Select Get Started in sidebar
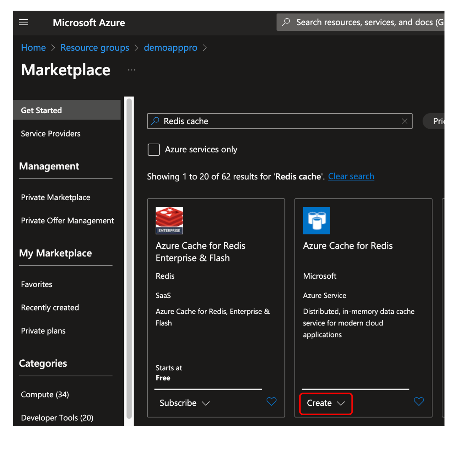The width and height of the screenshot is (476, 452). pyautogui.click(x=67, y=110)
